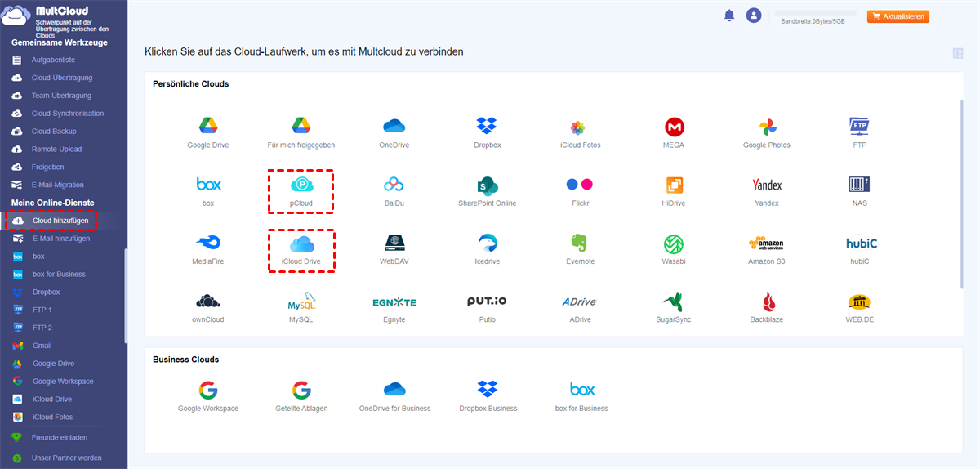Choose the Putio service

[x=488, y=307]
